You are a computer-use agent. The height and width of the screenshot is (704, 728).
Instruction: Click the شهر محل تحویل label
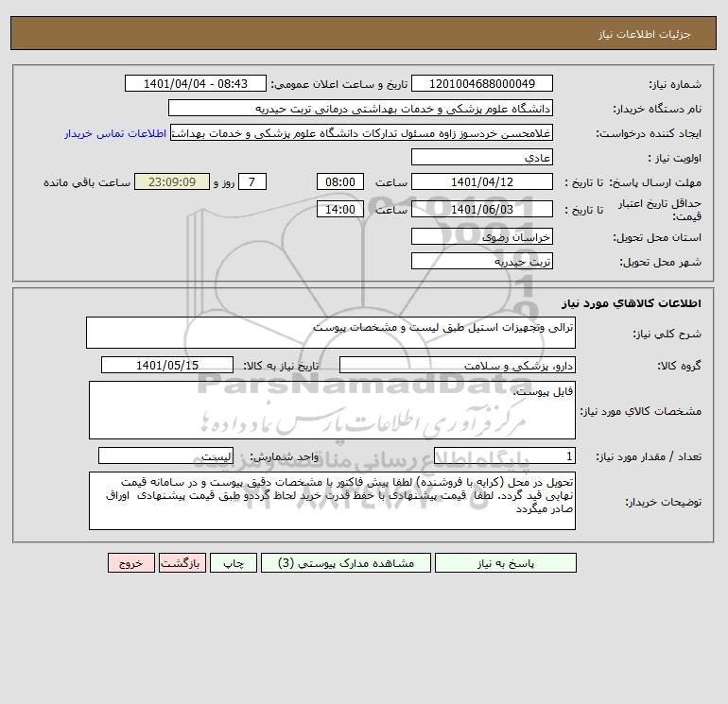(660, 262)
